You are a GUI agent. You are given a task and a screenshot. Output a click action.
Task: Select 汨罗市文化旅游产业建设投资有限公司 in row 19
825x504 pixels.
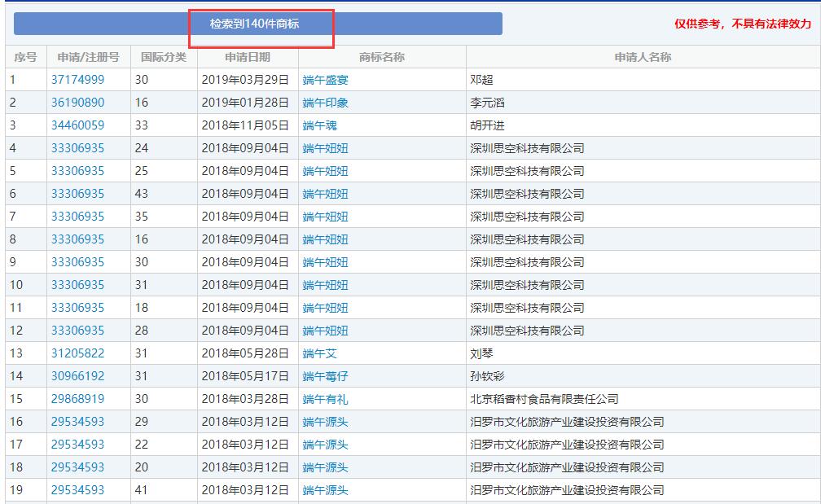pos(567,490)
